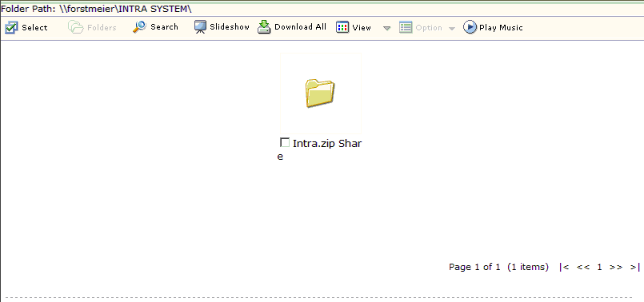The height and width of the screenshot is (302, 644).
Task: Go to last page with >|
Action: (635, 267)
